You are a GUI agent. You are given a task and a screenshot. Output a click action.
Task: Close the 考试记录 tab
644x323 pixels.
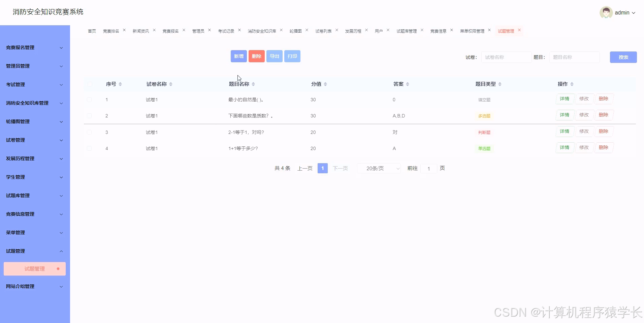pos(239,30)
